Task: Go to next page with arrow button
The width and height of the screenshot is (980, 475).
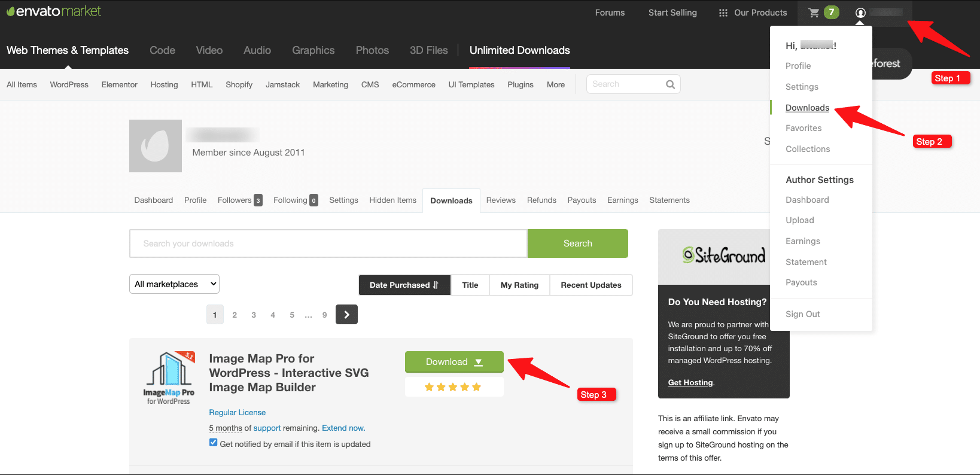Action: tap(346, 315)
